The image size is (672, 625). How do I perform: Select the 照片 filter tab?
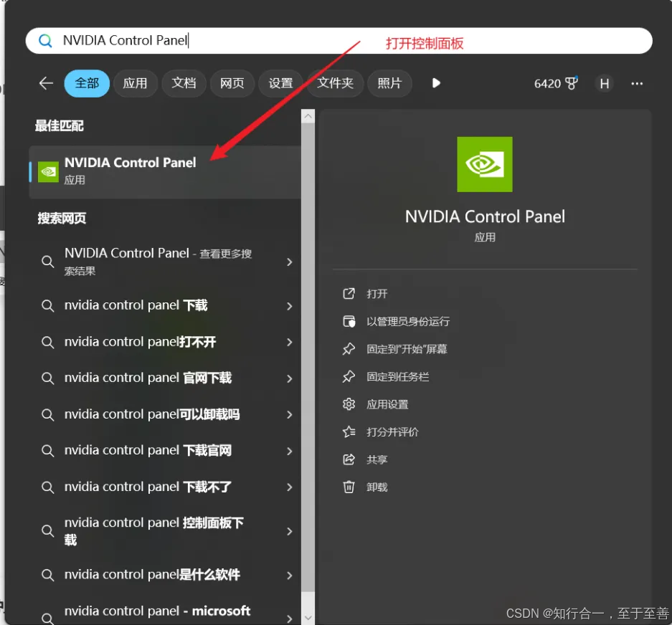click(x=389, y=83)
